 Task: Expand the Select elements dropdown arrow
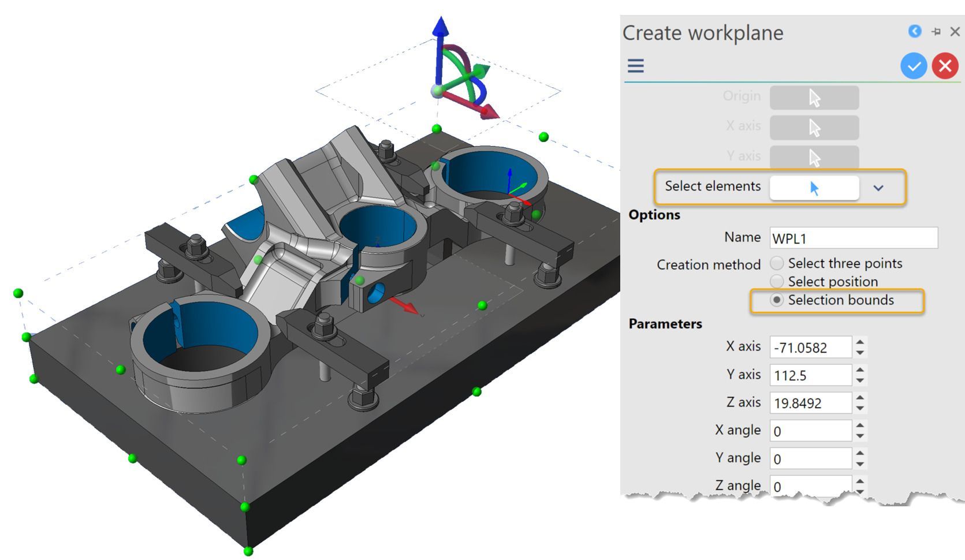[878, 188]
